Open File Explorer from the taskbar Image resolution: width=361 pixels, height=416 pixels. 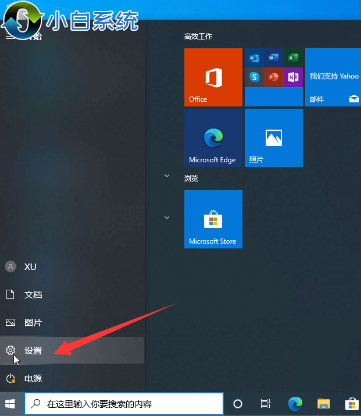323,404
